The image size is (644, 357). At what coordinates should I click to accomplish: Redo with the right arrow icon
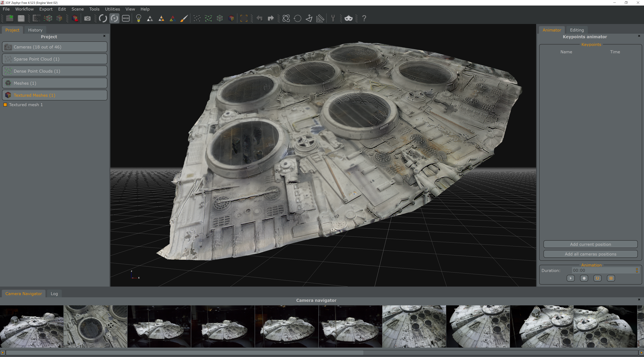coord(271,18)
